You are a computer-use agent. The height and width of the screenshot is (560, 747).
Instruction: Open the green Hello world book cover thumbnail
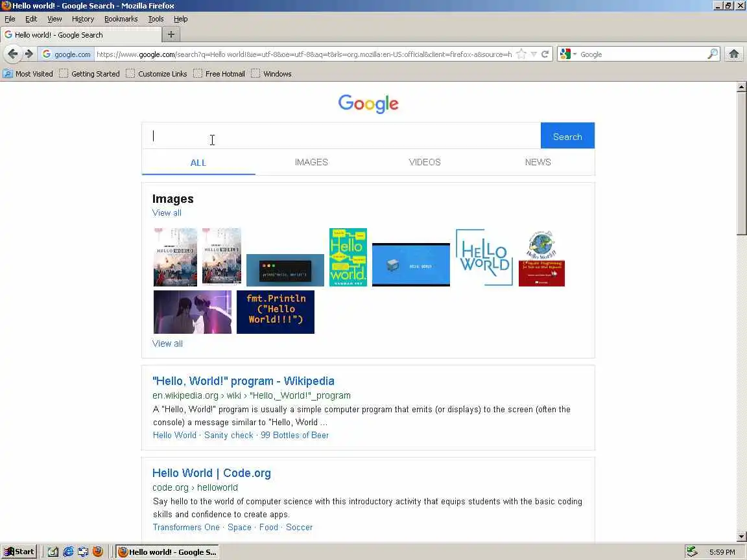coord(348,257)
